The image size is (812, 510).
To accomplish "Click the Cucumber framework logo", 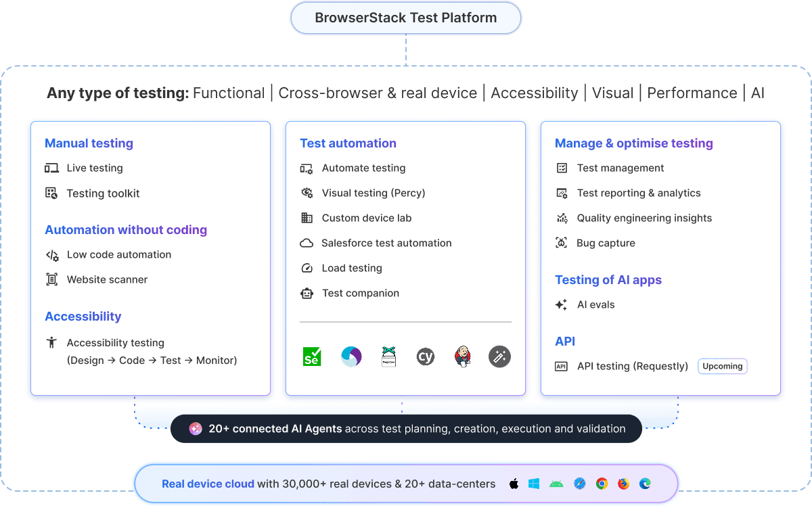I will pyautogui.click(x=388, y=356).
